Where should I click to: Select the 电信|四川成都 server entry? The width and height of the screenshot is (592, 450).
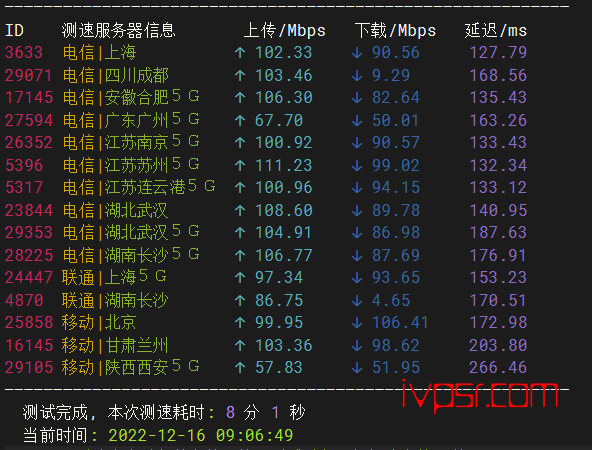(116, 76)
